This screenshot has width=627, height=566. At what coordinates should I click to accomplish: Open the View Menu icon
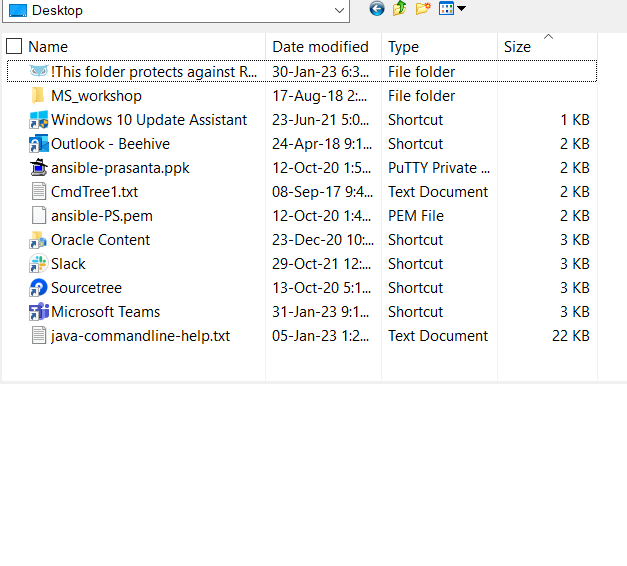446,9
